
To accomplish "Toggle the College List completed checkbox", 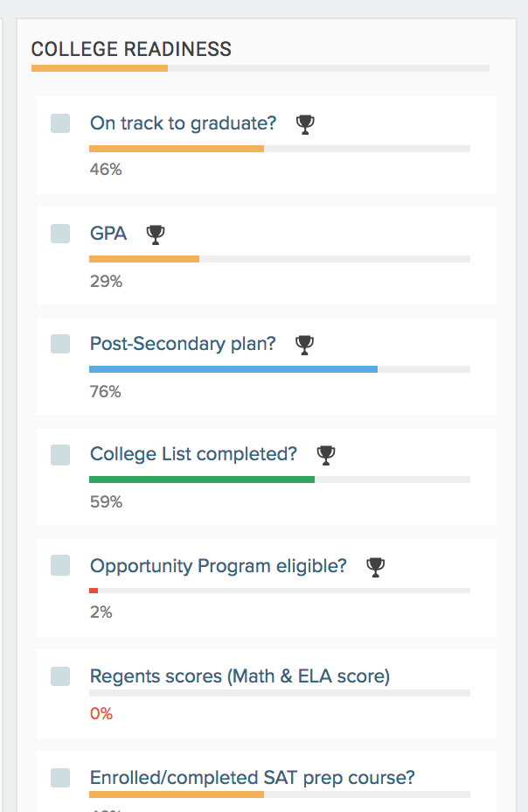I will tap(60, 455).
